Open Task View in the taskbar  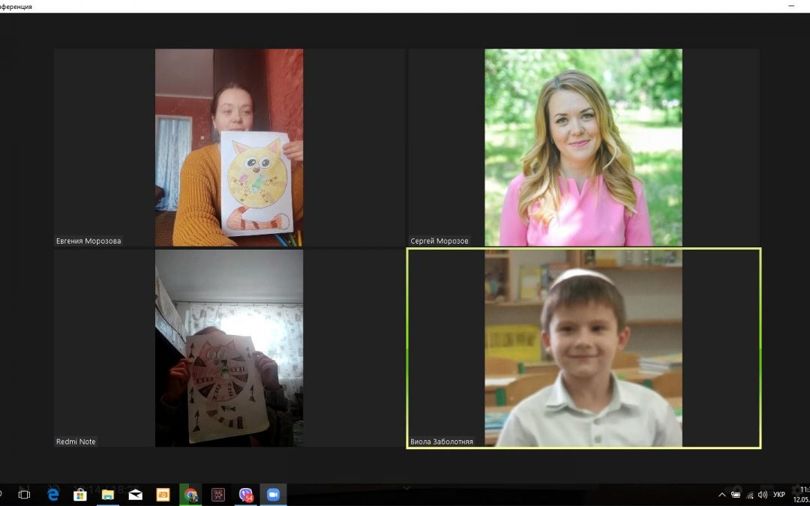point(24,494)
